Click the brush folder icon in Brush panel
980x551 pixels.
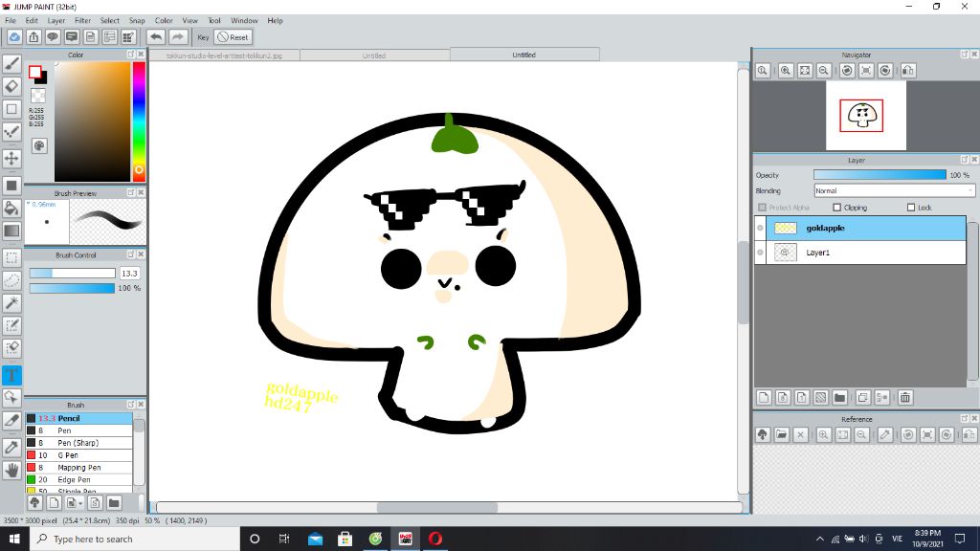[x=114, y=502]
